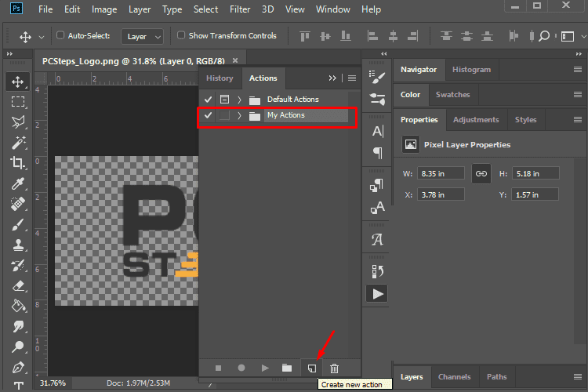
Task: Select the Crop tool
Action: tap(17, 163)
